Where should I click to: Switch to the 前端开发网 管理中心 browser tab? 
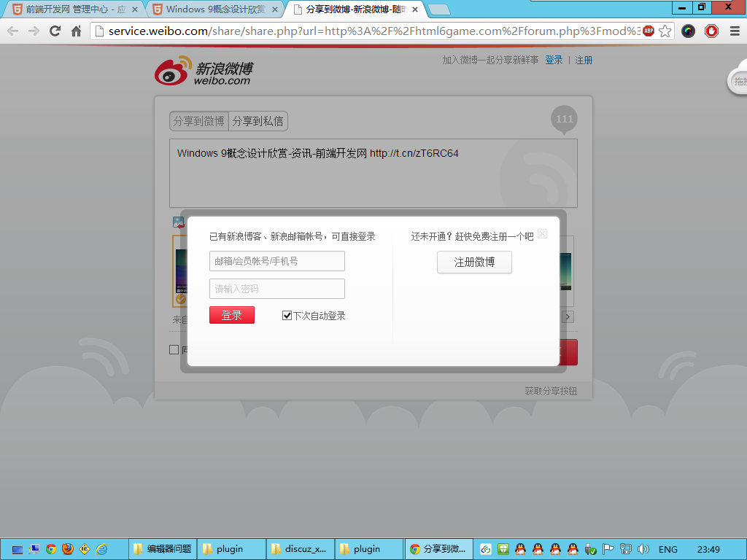72,9
